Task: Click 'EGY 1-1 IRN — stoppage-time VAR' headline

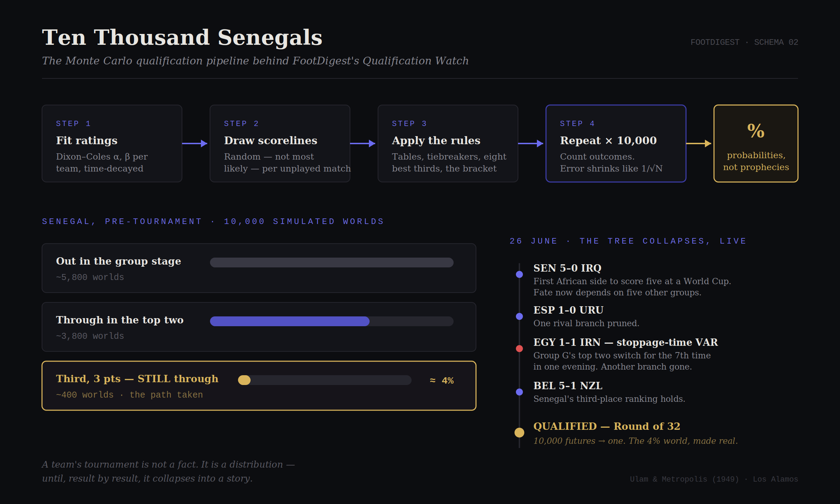Action: point(626,342)
